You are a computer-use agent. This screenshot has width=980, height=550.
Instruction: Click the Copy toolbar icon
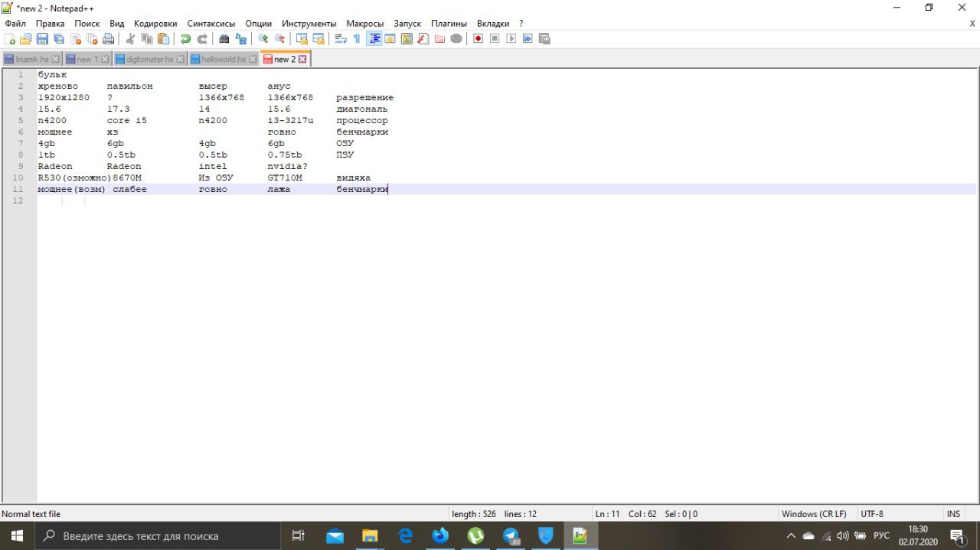click(x=146, y=39)
